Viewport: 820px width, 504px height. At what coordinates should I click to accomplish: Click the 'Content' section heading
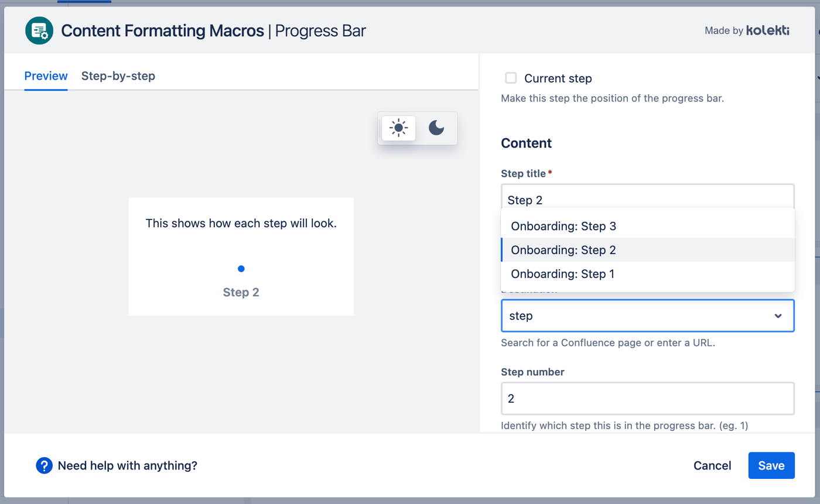[527, 143]
